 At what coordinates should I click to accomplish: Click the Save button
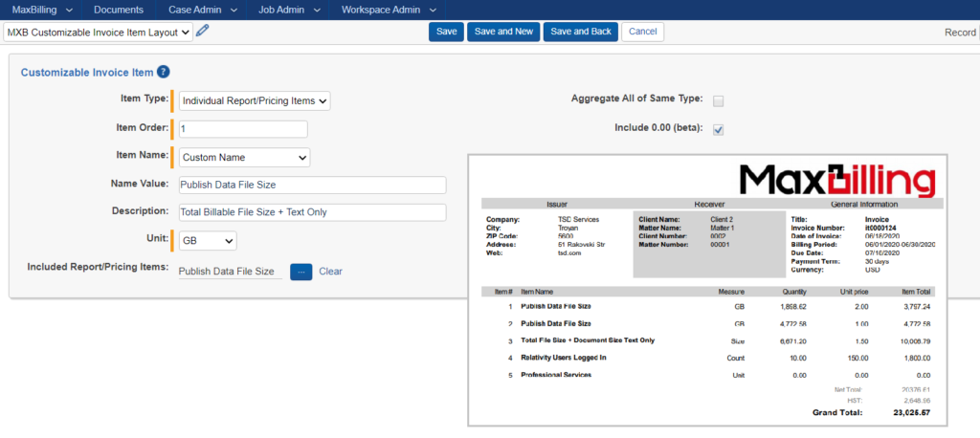446,32
